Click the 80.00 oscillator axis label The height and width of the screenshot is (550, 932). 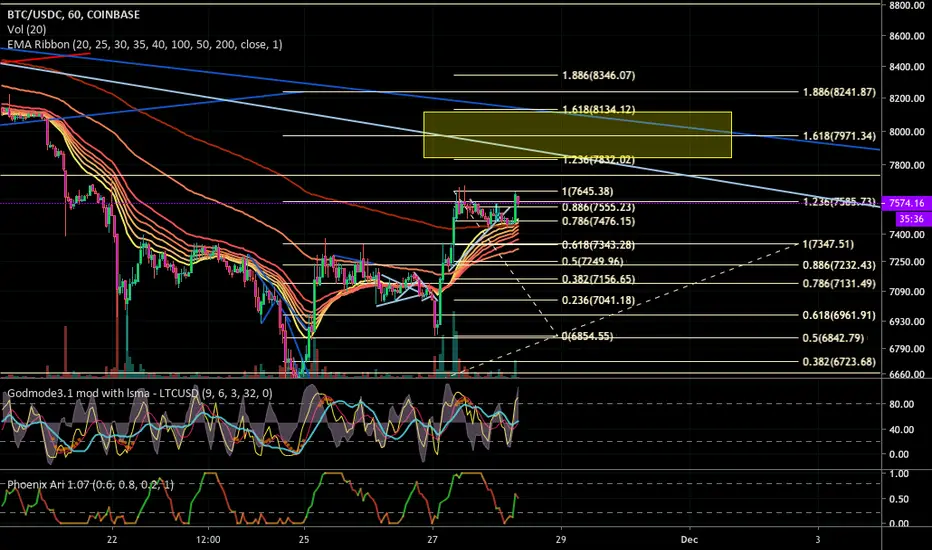click(902, 404)
